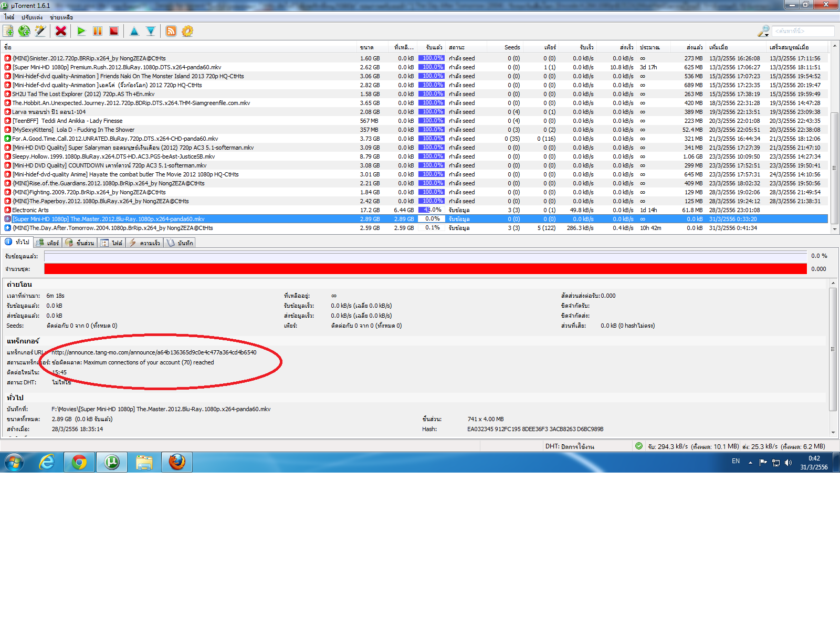This screenshot has height=638, width=840.
Task: Select the SH2U Tad The Lost Explorer row
Action: (415, 94)
